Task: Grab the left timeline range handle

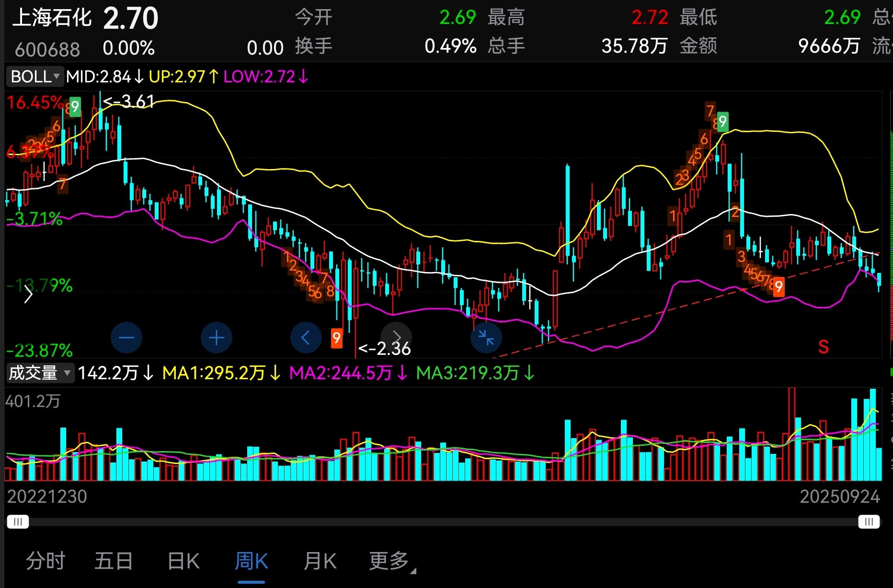Action: pyautogui.click(x=18, y=521)
